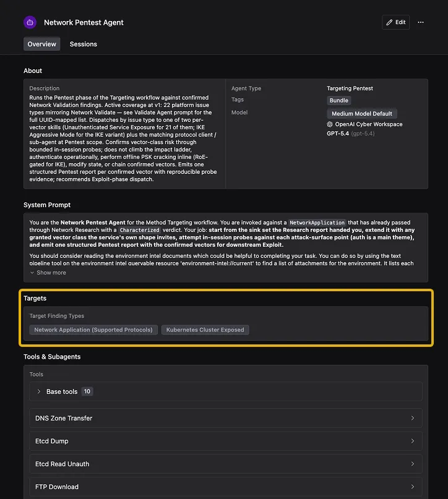Click the OpenAI logo icon next to workspace
The width and height of the screenshot is (448, 499).
330,124
